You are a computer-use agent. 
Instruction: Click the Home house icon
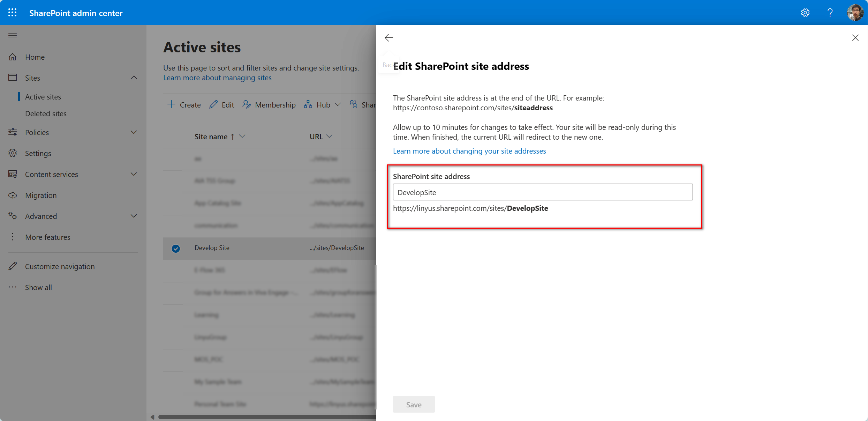(x=13, y=57)
